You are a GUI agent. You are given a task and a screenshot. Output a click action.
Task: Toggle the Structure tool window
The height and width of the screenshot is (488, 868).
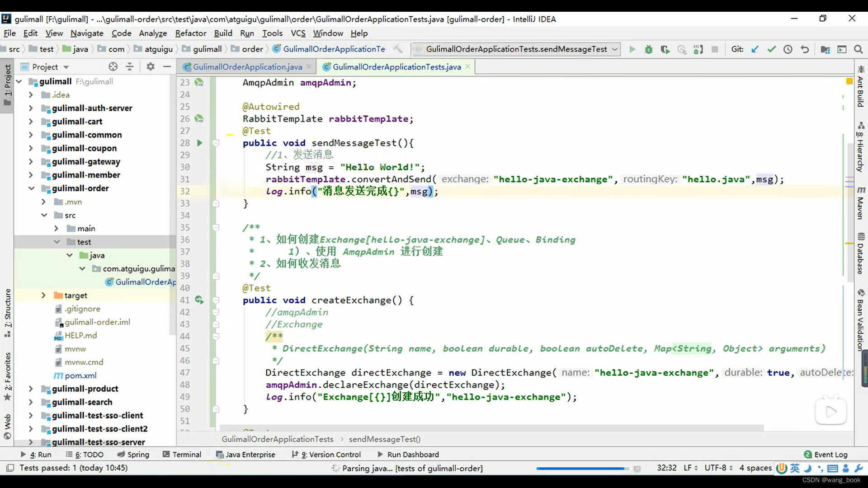click(x=7, y=313)
